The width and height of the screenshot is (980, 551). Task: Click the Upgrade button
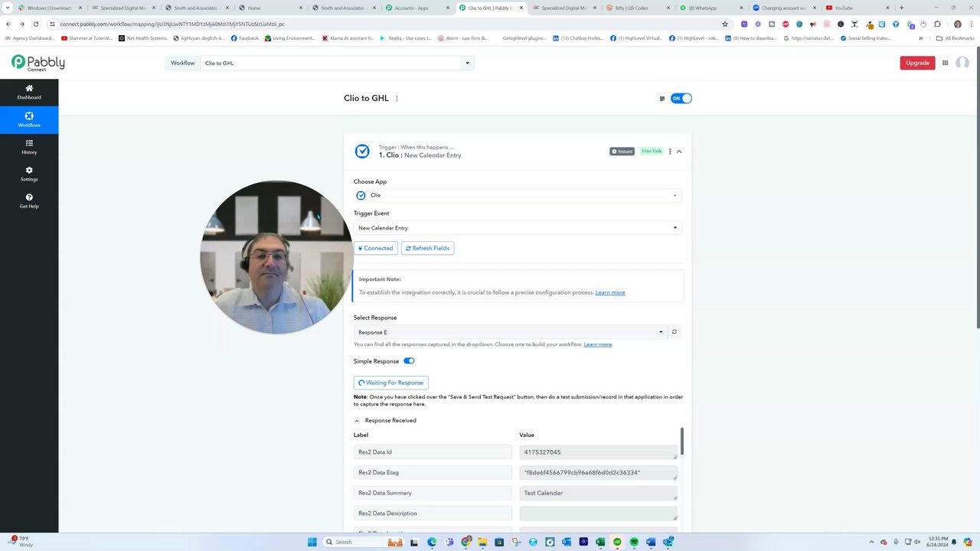pos(917,63)
